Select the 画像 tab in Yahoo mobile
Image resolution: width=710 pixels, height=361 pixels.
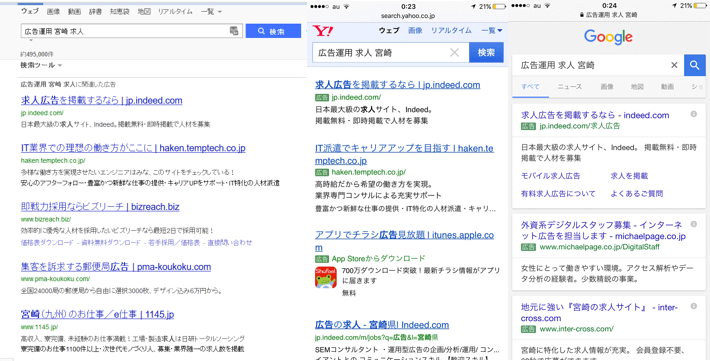[415, 30]
